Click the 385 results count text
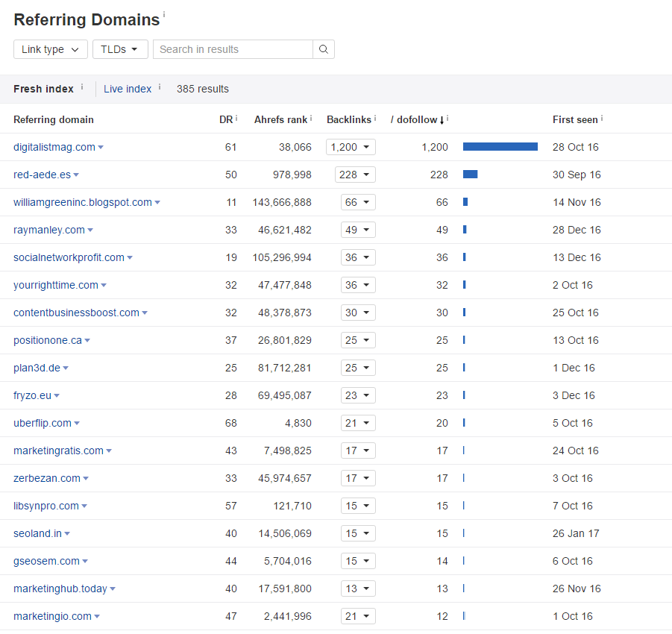Image resolution: width=672 pixels, height=634 pixels. pos(203,89)
